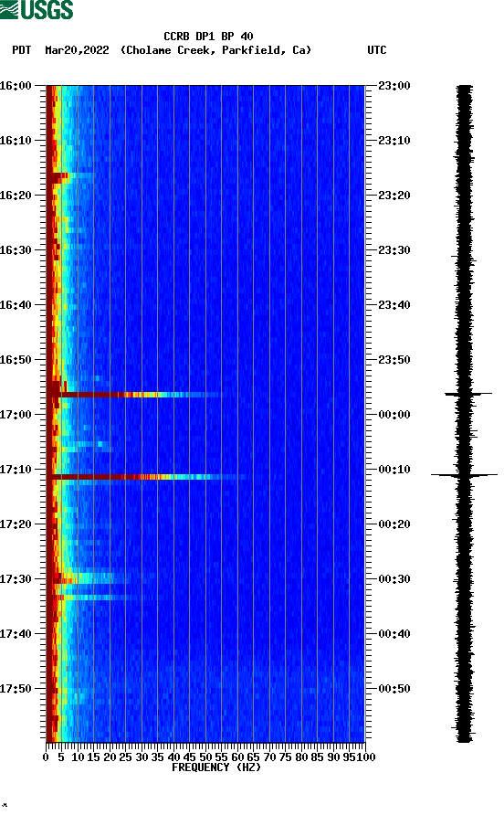The height and width of the screenshot is (815, 504).
Task: Click the '75' frequency axis tick label
Action: 285,757
